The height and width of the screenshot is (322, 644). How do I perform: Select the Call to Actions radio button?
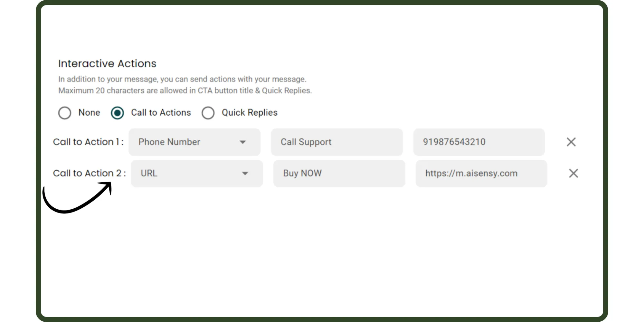click(x=117, y=113)
